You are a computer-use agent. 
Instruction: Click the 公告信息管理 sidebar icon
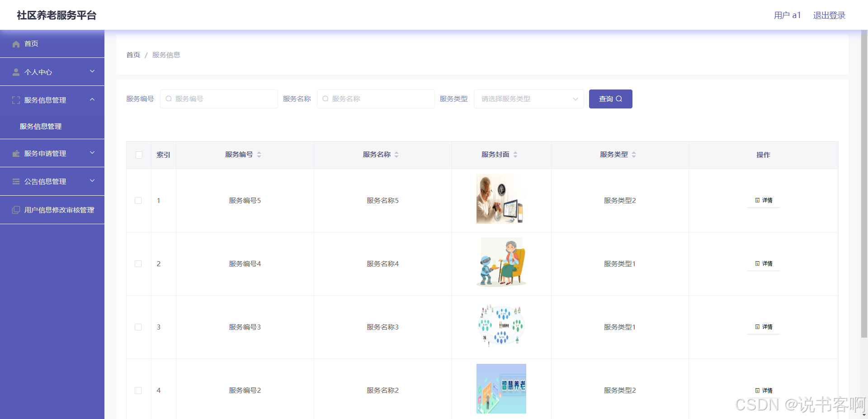[x=16, y=181]
